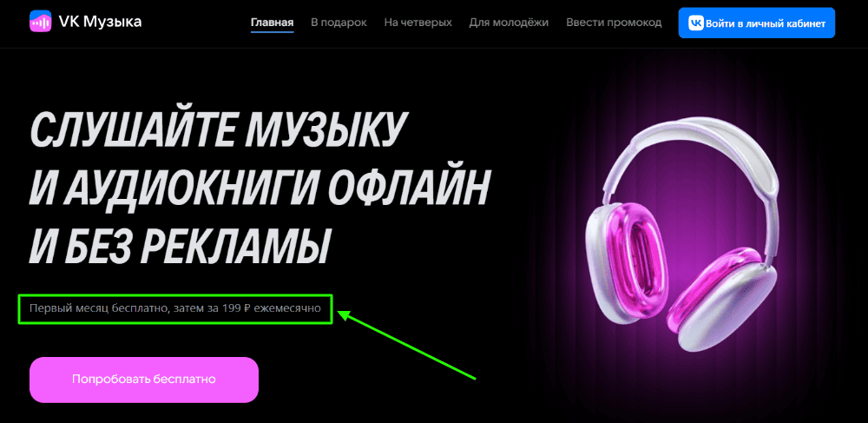Click the Попробовать бесплатно button
The height and width of the screenshot is (423, 868).
(144, 380)
